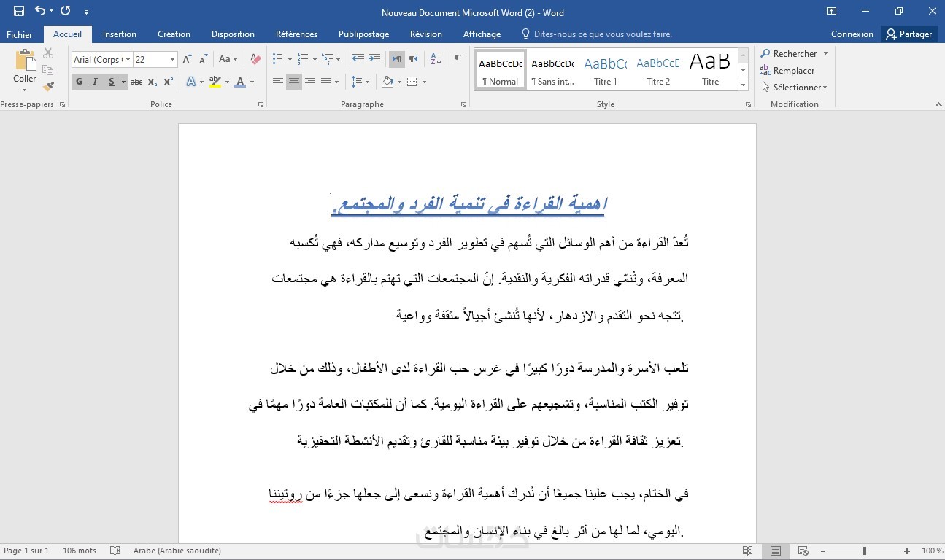Click the zoom slider handle in the status bar
This screenshot has height=560, width=945.
[x=865, y=551]
